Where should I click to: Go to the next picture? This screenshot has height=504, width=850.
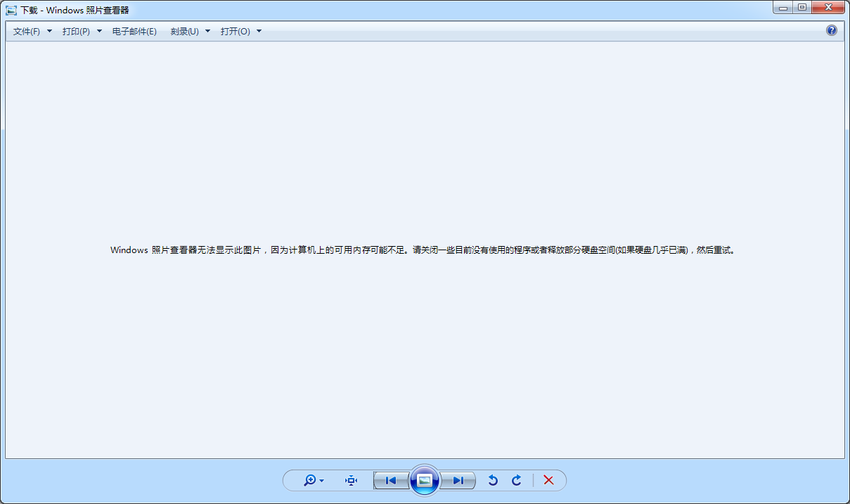click(458, 481)
